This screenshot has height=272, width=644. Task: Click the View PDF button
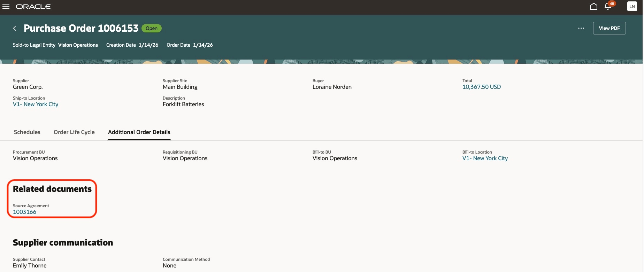click(609, 28)
